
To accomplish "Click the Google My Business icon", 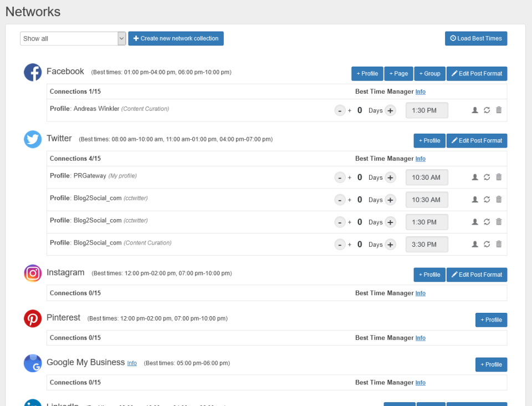I will point(33,363).
